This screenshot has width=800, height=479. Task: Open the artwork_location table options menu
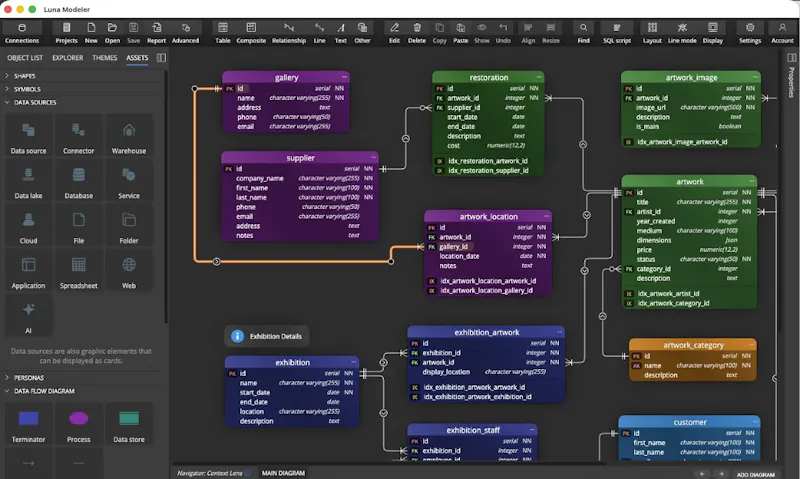(546, 216)
